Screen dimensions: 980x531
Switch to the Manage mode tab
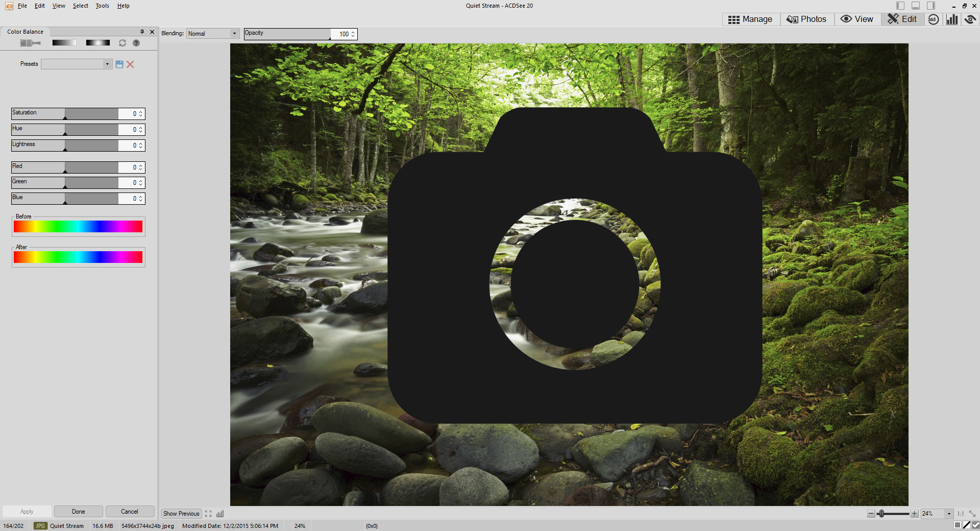point(750,19)
